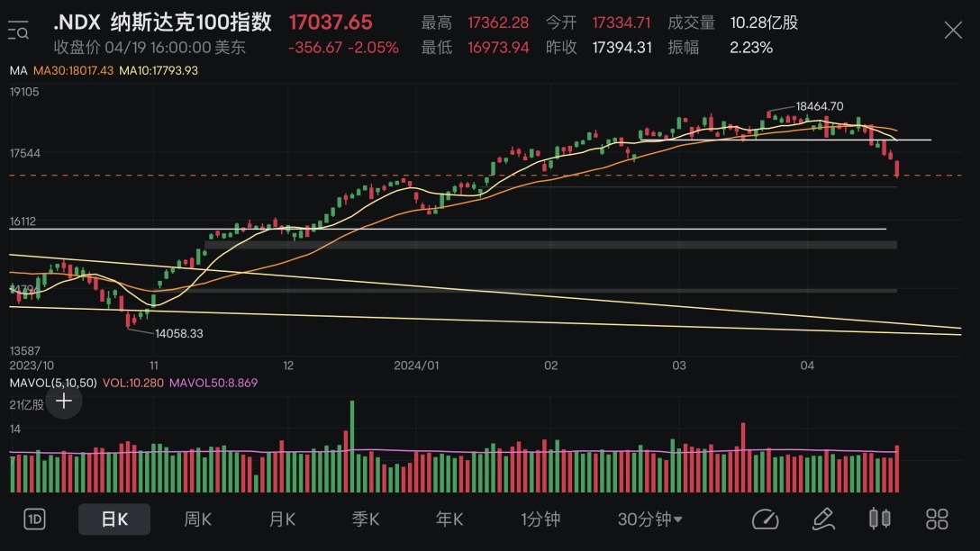Tap the 2024/01 date axis label
Image resolution: width=980 pixels, height=551 pixels.
[416, 366]
